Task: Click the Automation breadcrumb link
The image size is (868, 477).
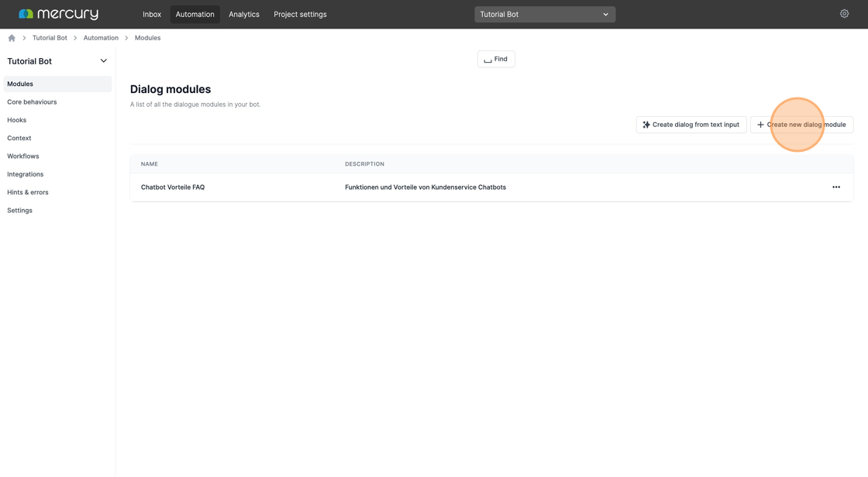Action: (x=101, y=38)
